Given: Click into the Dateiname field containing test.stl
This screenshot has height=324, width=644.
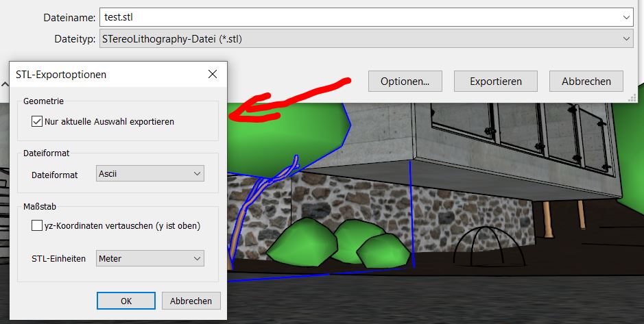Looking at the screenshot, I should pyautogui.click(x=357, y=16).
